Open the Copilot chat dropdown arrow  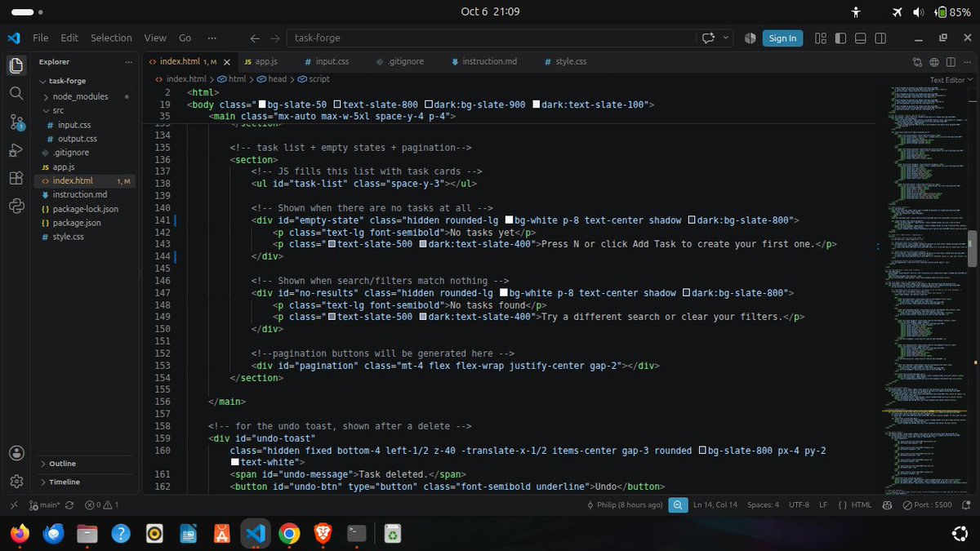tap(724, 38)
